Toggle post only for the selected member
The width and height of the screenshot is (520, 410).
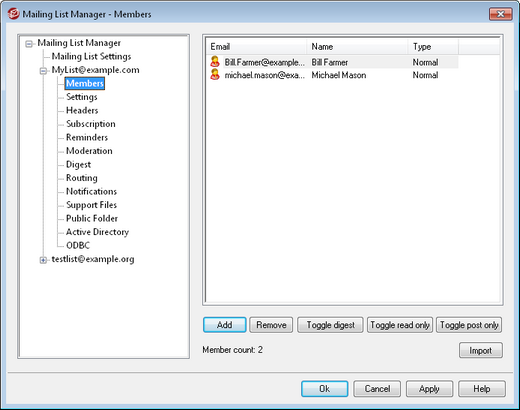(469, 325)
